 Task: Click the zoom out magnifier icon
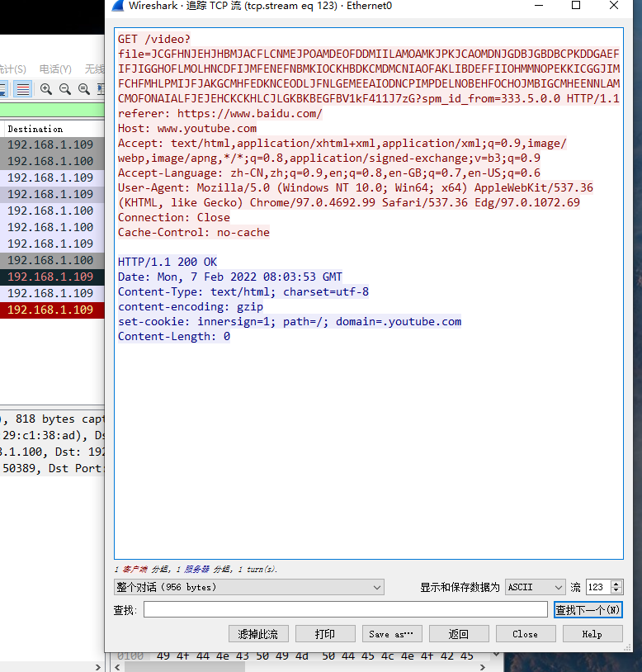65,89
